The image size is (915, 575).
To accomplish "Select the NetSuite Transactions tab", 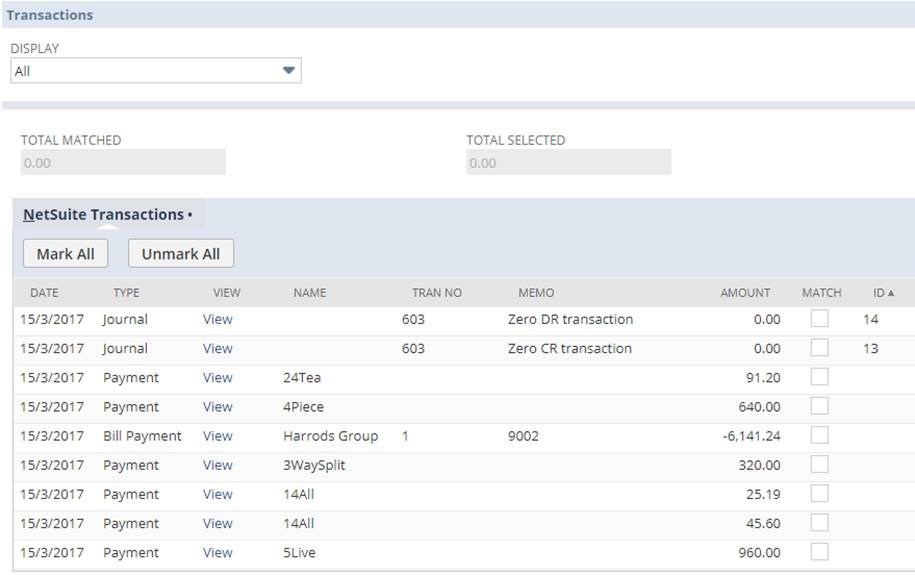I will click(104, 215).
